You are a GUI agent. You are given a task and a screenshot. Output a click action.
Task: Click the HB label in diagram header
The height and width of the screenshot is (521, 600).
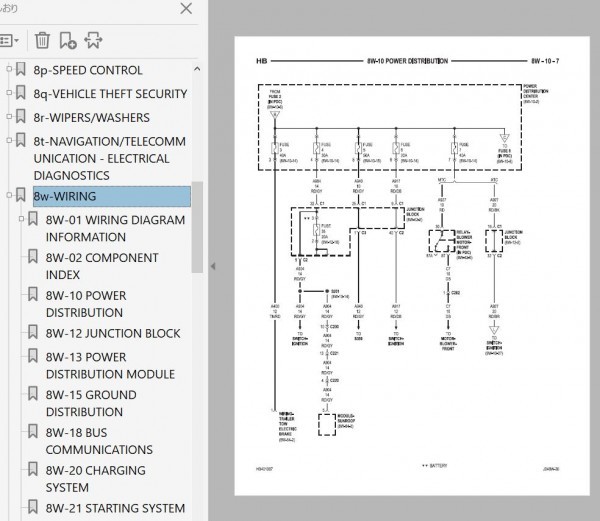[x=262, y=61]
